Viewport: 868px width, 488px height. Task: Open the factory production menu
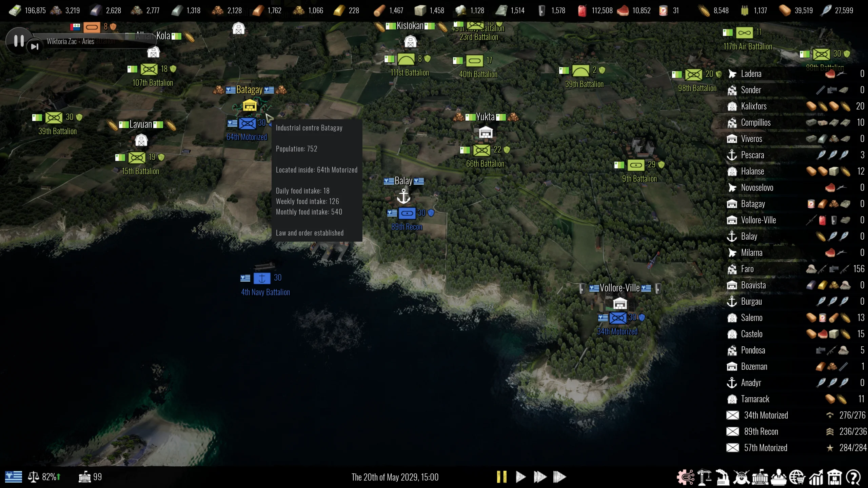click(x=723, y=477)
